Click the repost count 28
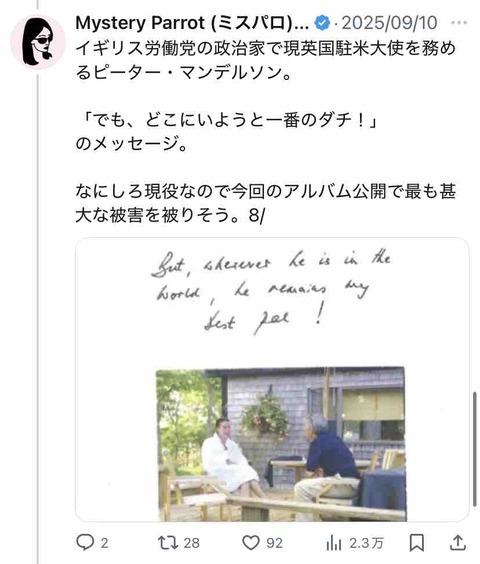Viewport: 480px width, 564px height. (x=191, y=543)
